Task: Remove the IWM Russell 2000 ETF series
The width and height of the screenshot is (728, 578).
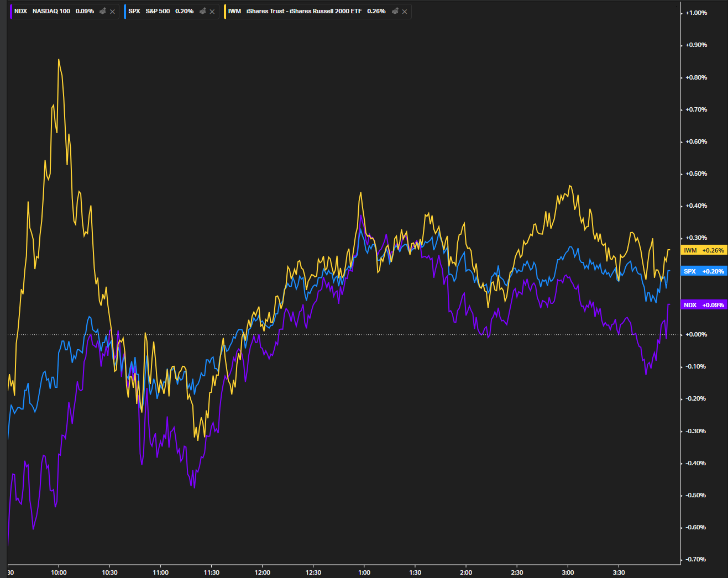Action: 405,12
